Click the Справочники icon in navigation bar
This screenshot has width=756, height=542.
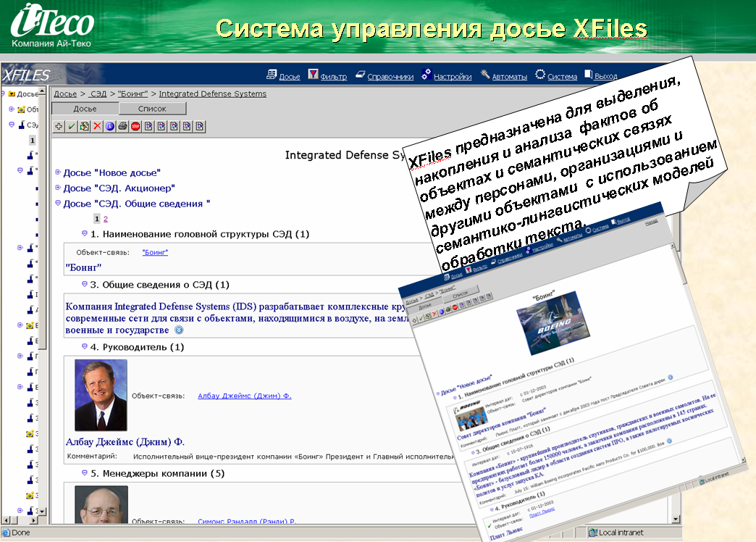(x=360, y=75)
